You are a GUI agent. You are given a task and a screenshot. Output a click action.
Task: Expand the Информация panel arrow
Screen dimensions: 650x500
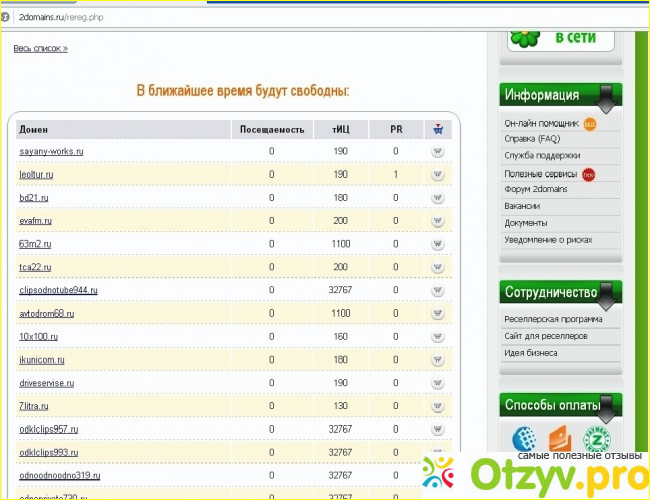(x=607, y=97)
